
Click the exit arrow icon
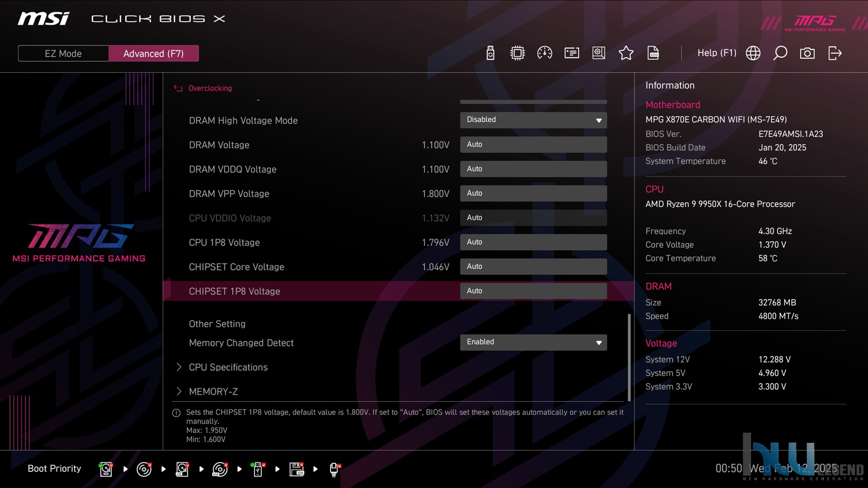coord(835,53)
